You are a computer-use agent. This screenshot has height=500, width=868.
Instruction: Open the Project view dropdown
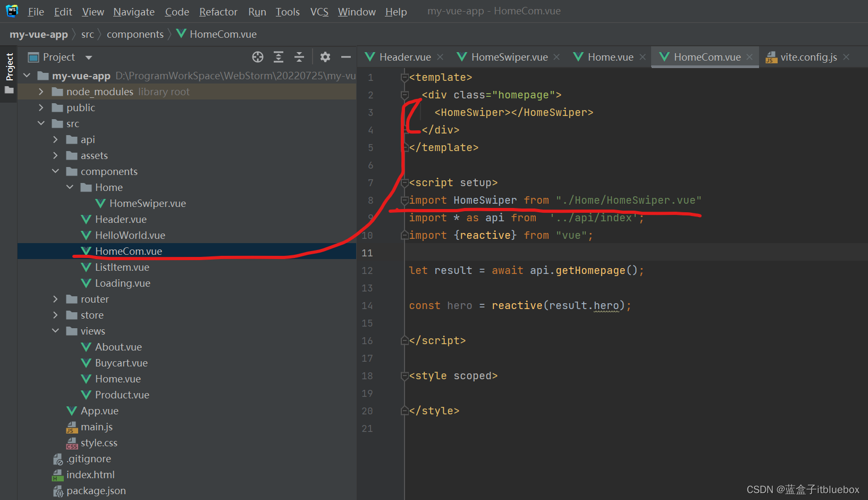click(x=89, y=57)
